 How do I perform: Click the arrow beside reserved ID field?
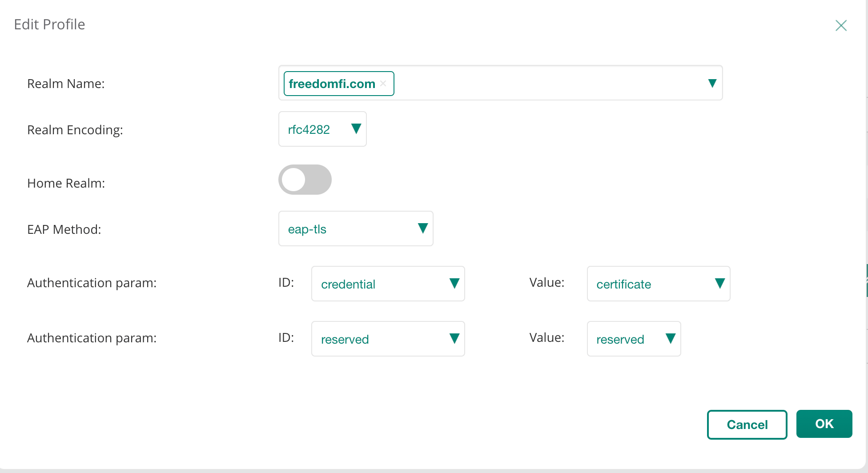click(454, 339)
